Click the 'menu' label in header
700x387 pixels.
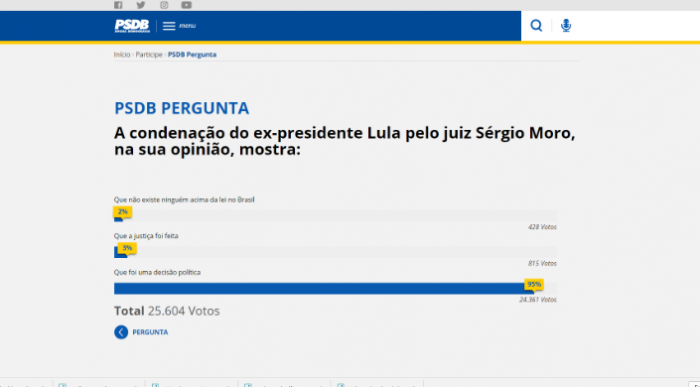click(188, 26)
